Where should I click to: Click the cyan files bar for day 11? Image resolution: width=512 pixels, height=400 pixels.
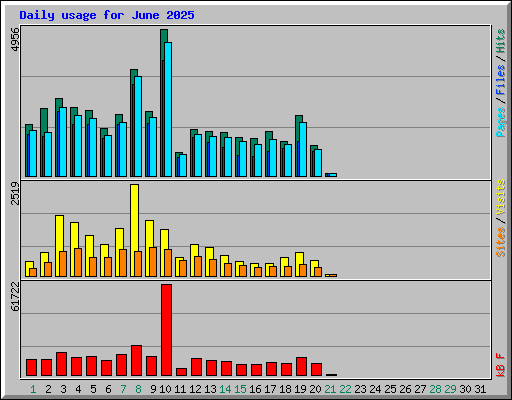tap(183, 165)
